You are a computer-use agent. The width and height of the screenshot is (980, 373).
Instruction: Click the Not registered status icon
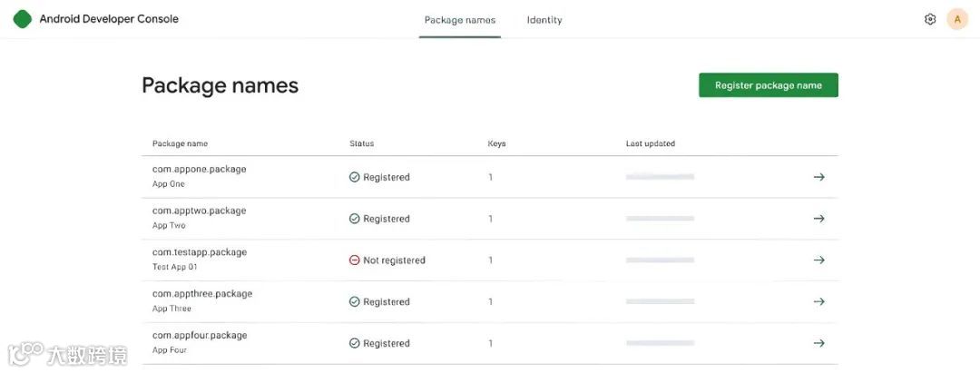click(x=355, y=260)
